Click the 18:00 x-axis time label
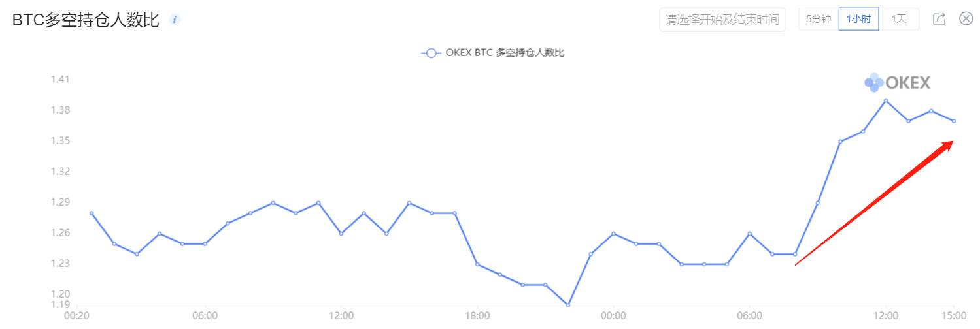Image resolution: width=980 pixels, height=329 pixels. (x=478, y=316)
